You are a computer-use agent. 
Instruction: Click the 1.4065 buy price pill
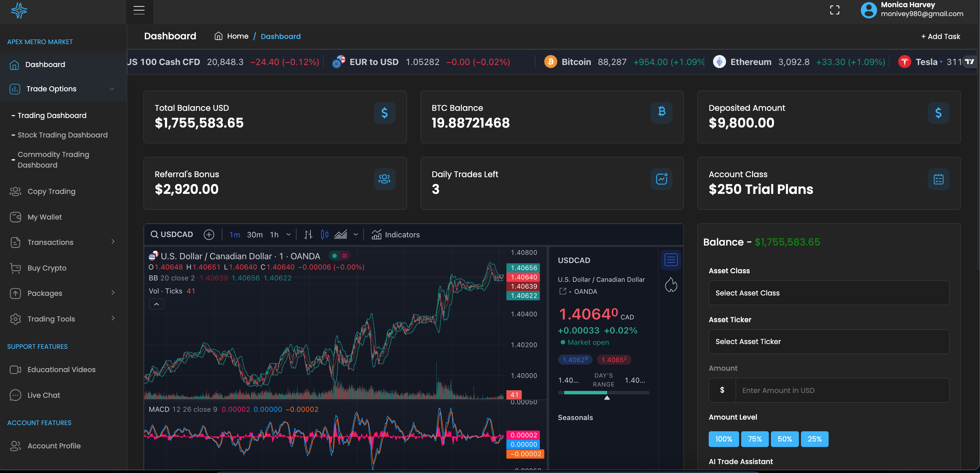click(x=614, y=359)
